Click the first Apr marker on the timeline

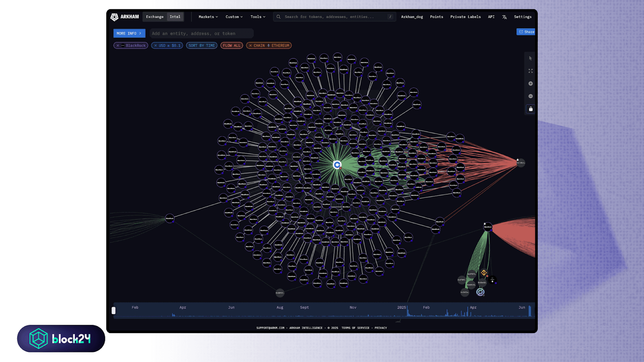(x=183, y=307)
